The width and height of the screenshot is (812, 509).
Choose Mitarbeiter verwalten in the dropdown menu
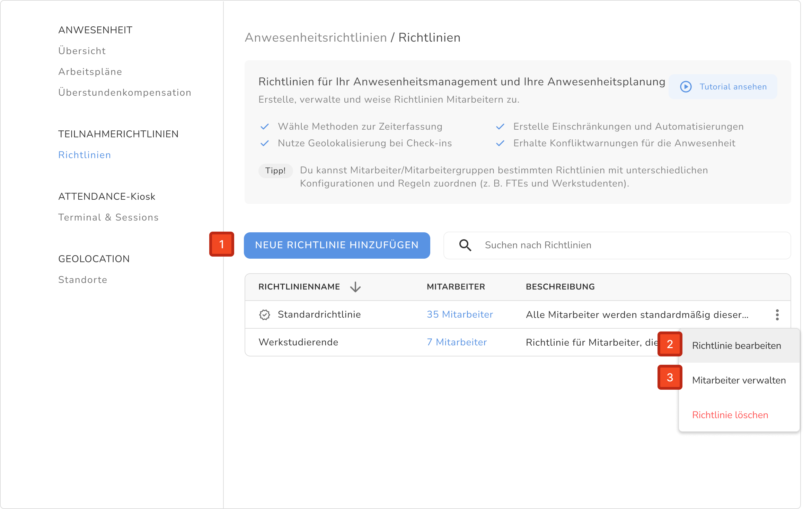point(739,380)
